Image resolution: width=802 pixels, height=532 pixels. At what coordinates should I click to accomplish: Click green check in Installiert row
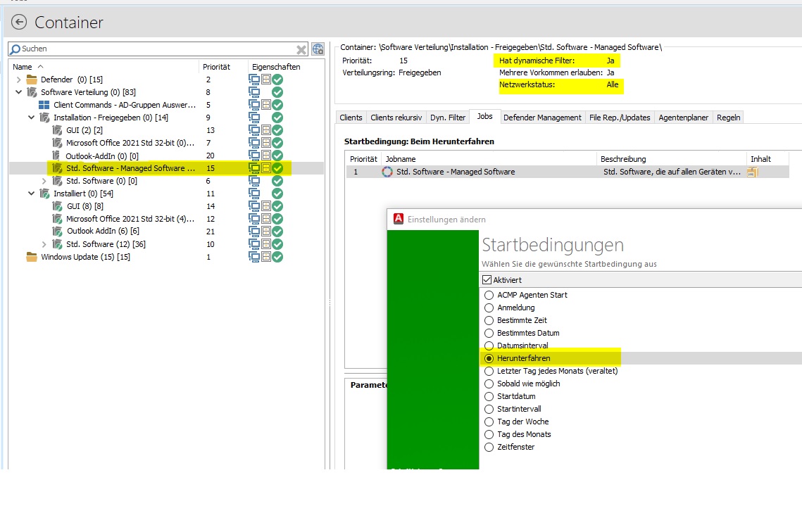point(277,194)
